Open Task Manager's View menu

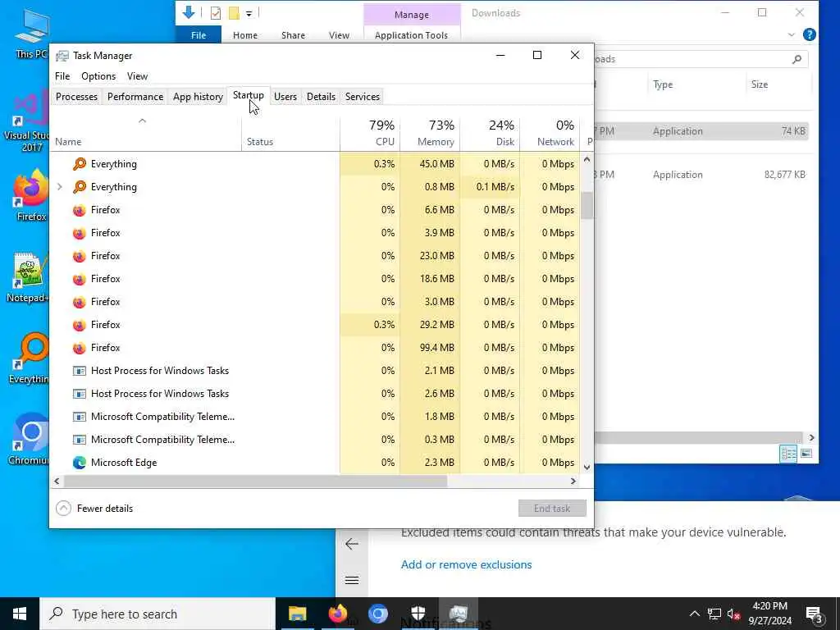point(137,76)
